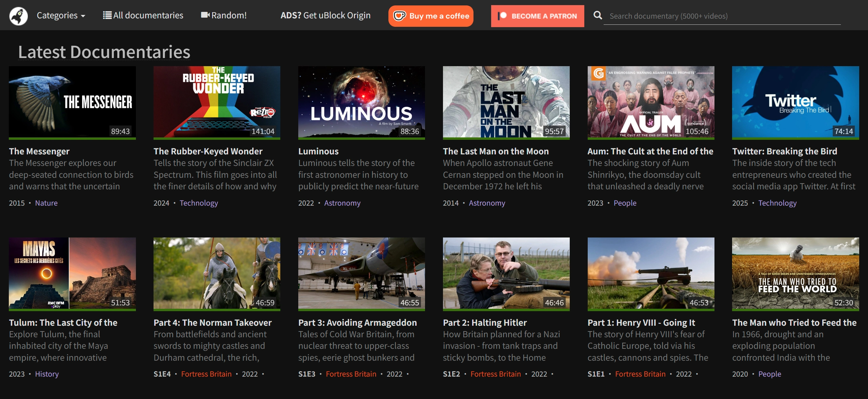Click the site globe logo icon
The width and height of the screenshot is (868, 399).
click(18, 16)
